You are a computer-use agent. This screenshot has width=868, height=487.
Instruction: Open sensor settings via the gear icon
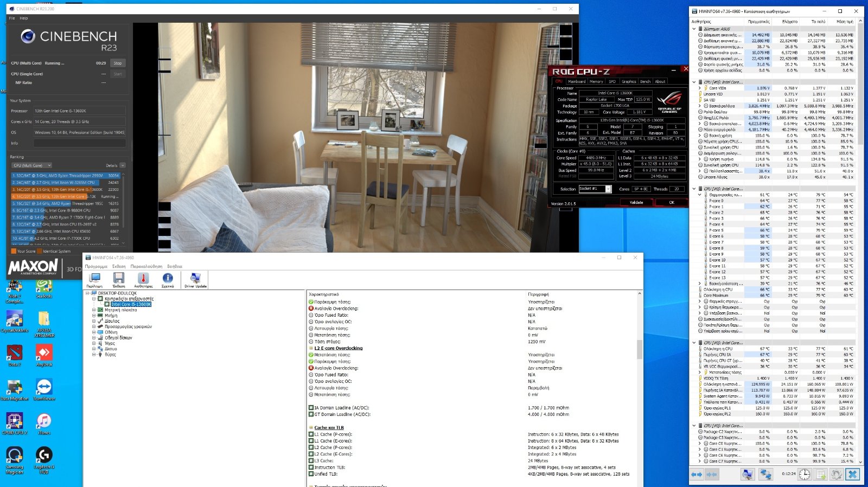click(837, 474)
